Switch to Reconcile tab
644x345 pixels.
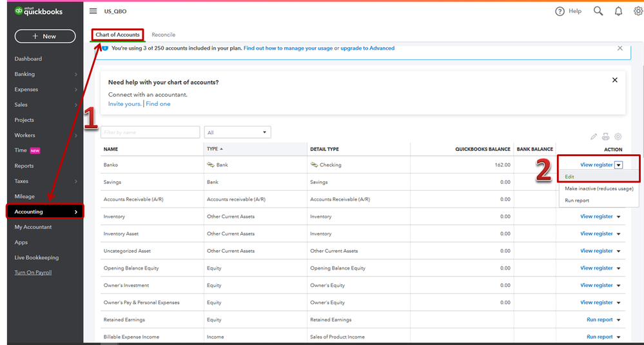coord(164,35)
